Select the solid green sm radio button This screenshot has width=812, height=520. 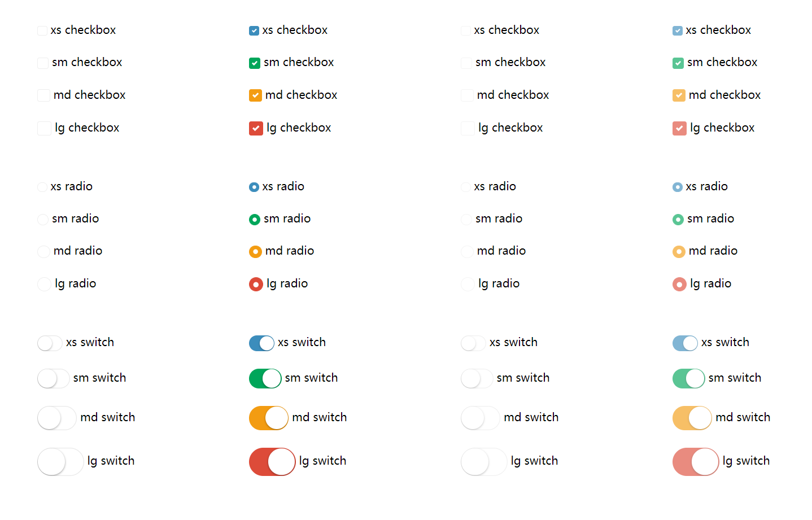(x=255, y=220)
